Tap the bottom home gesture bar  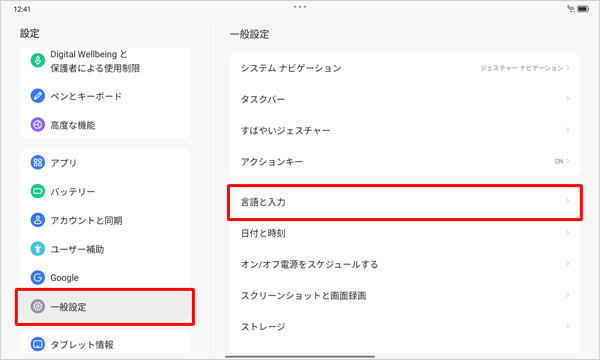click(x=300, y=357)
